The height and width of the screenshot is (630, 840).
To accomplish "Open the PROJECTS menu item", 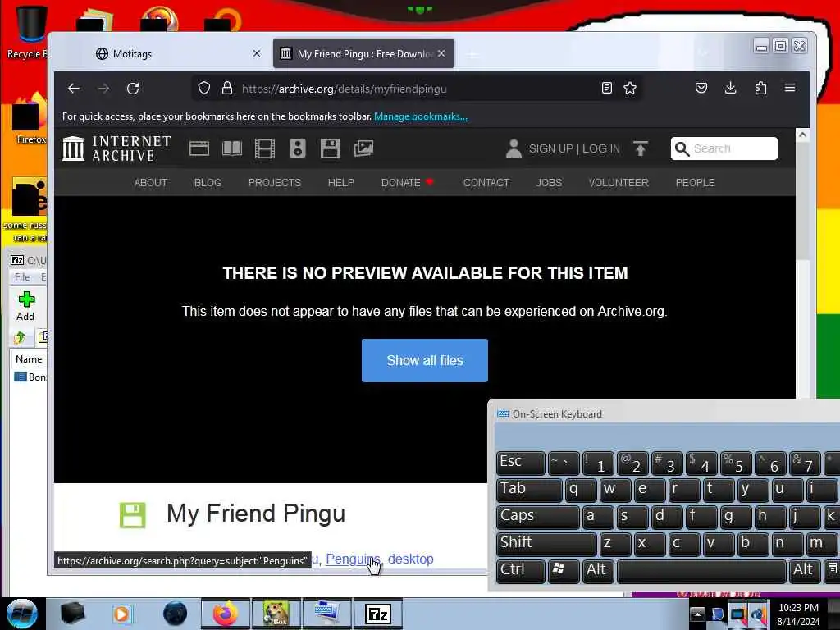I will pyautogui.click(x=275, y=183).
